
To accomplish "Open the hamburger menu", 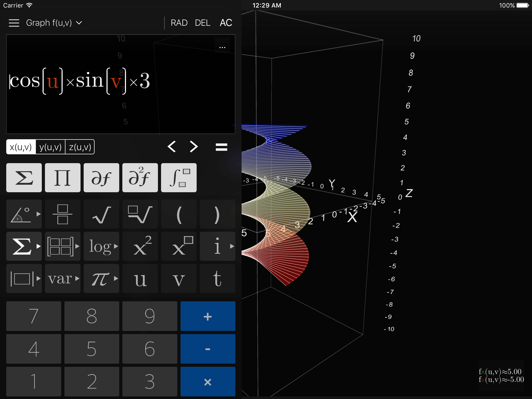I will tap(14, 23).
